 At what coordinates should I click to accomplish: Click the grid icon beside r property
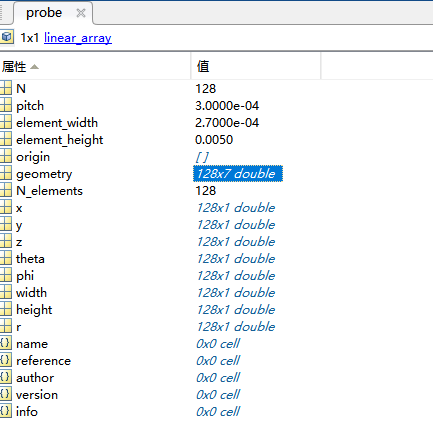5,326
